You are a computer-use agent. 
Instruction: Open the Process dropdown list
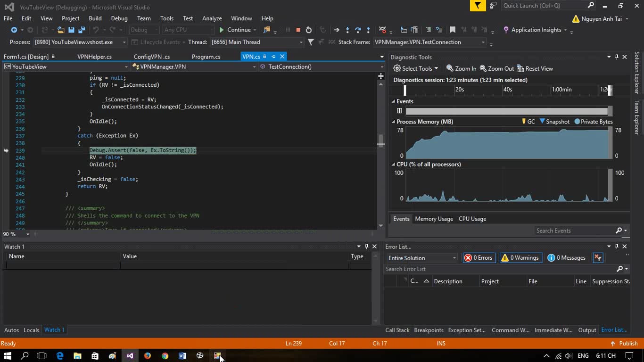[x=124, y=42]
